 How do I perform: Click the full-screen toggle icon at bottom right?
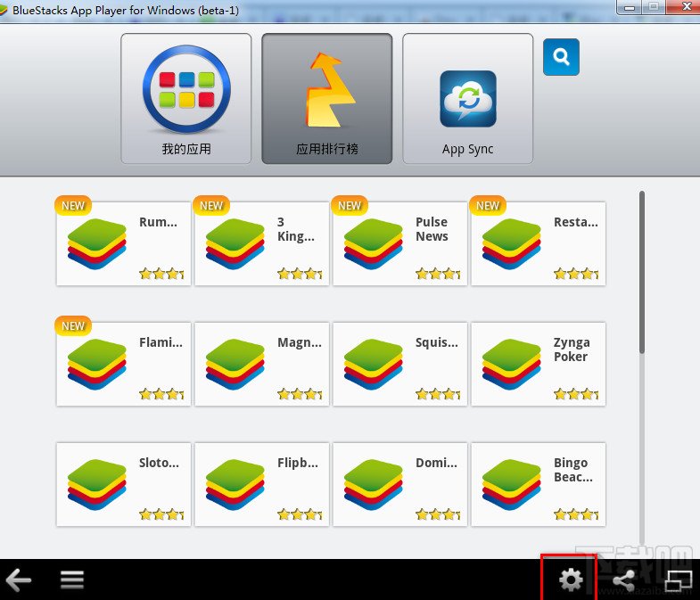click(678, 580)
